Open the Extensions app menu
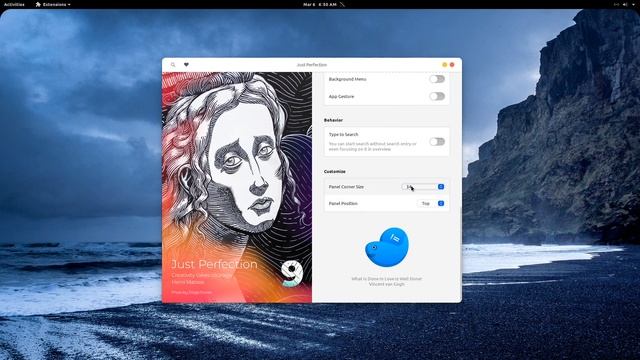The height and width of the screenshot is (360, 640). click(53, 4)
